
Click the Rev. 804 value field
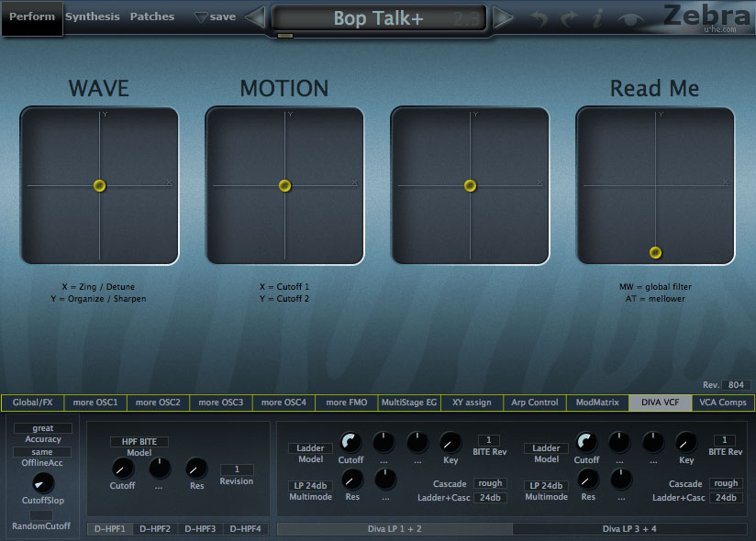[x=736, y=385]
